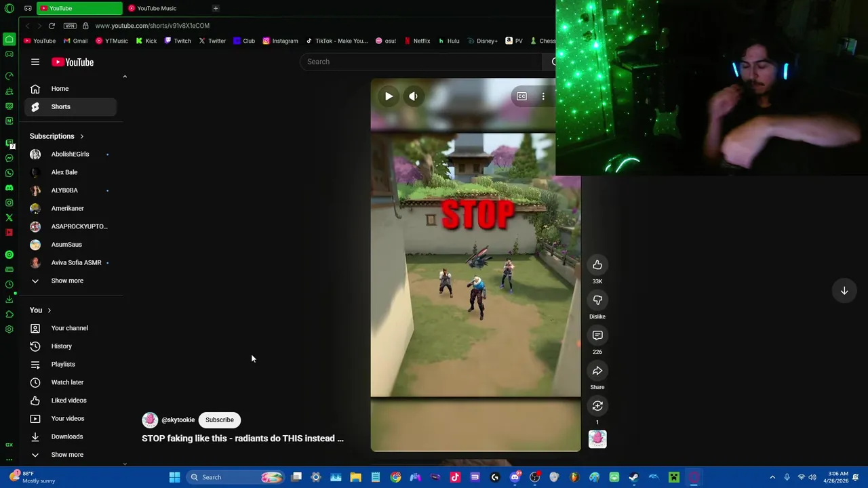The image size is (868, 488).
Task: Click the Opera GX logo menu
Action: click(x=9, y=8)
